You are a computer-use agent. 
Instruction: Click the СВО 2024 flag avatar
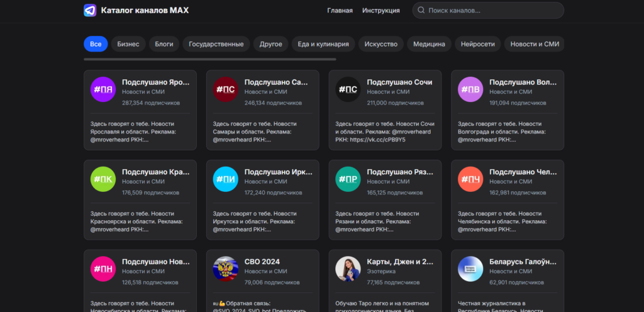tap(225, 269)
